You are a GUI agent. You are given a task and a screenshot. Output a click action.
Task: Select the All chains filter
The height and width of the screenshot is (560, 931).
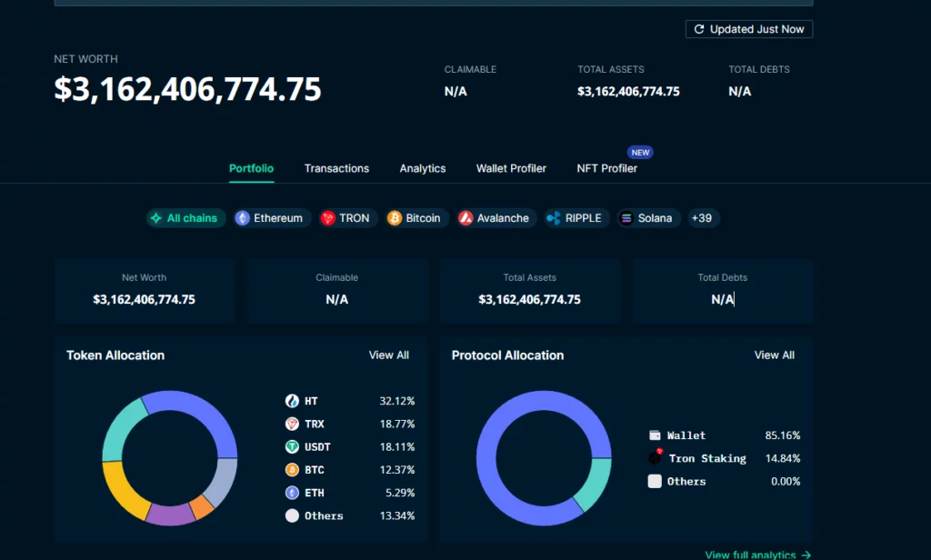tap(185, 218)
